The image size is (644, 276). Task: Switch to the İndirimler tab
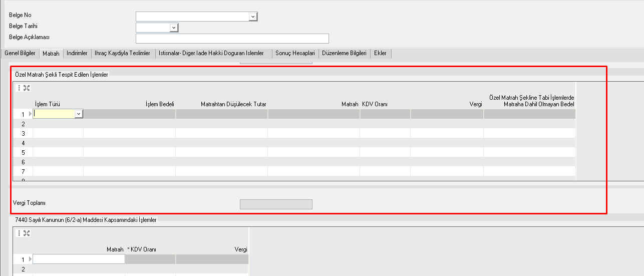point(77,53)
